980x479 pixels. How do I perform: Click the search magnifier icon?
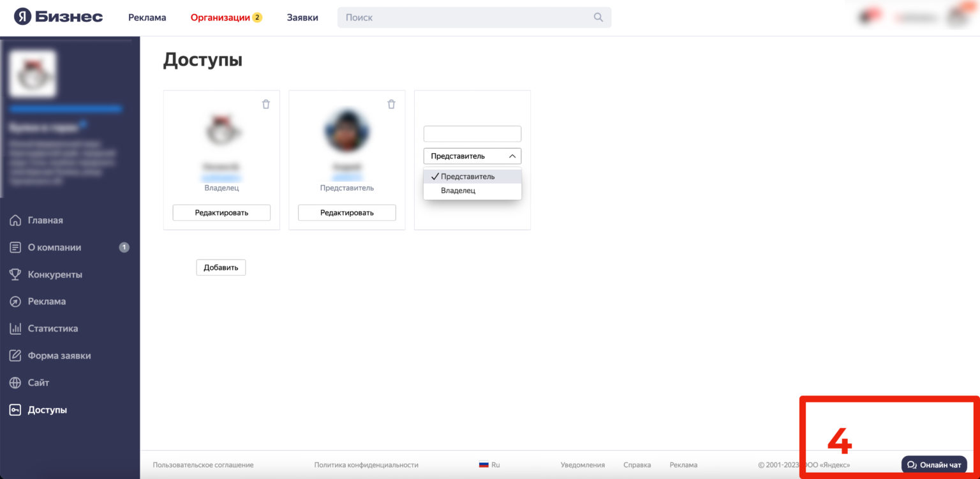598,17
